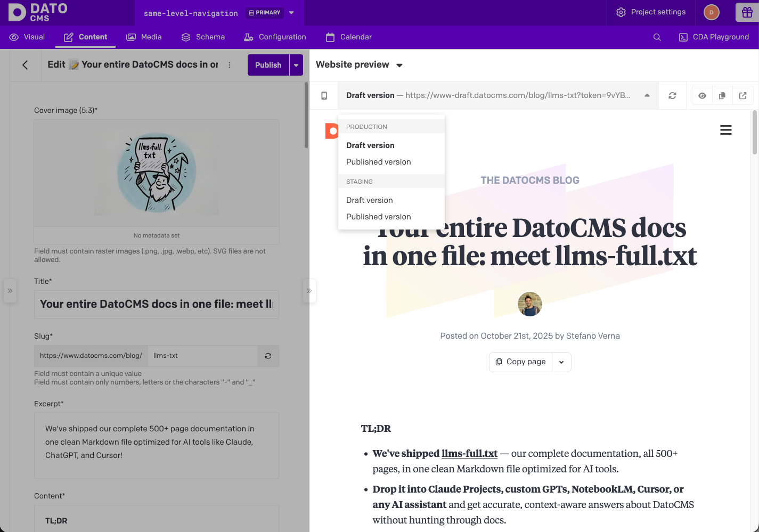Click the DatoCMS logo
The height and width of the screenshot is (532, 759).
36,12
